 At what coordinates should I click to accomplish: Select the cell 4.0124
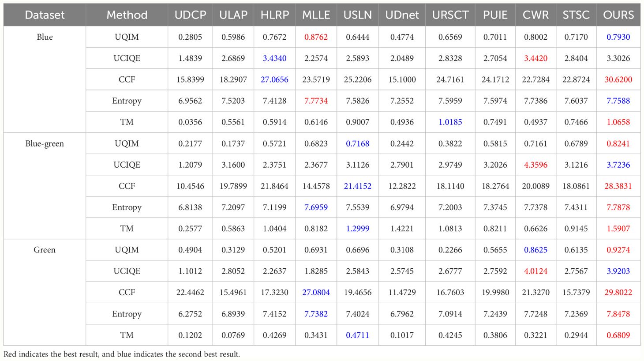[536, 271]
